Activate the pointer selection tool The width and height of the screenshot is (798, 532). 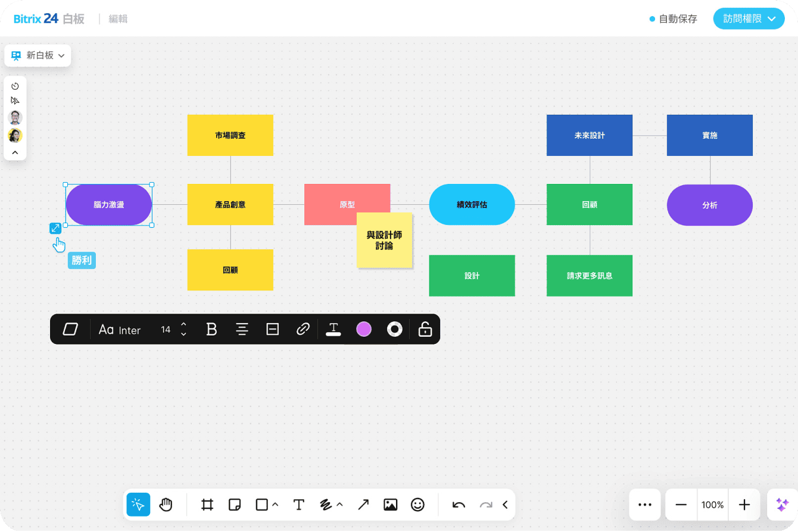click(138, 505)
